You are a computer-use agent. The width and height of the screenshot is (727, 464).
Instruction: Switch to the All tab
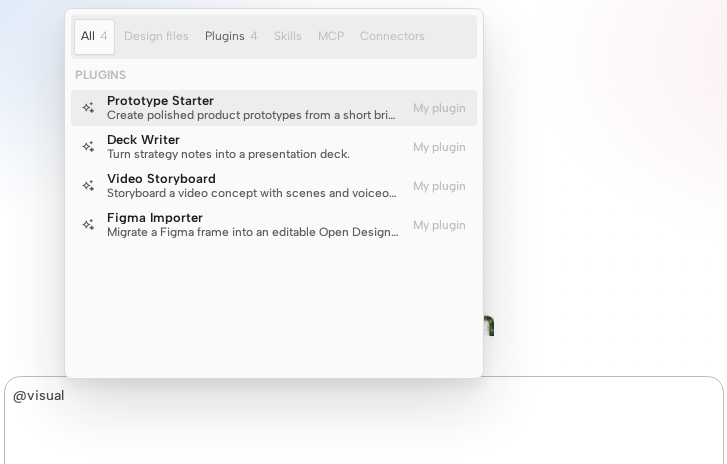click(94, 37)
